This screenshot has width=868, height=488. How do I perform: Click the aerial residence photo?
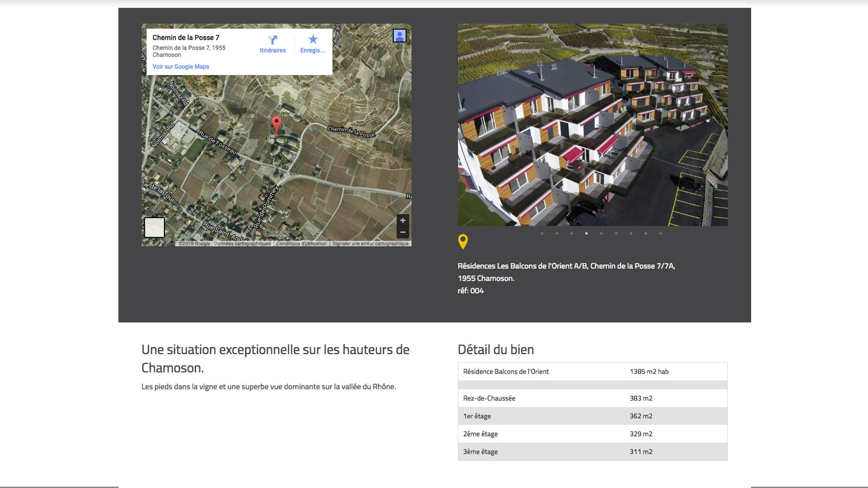(592, 124)
